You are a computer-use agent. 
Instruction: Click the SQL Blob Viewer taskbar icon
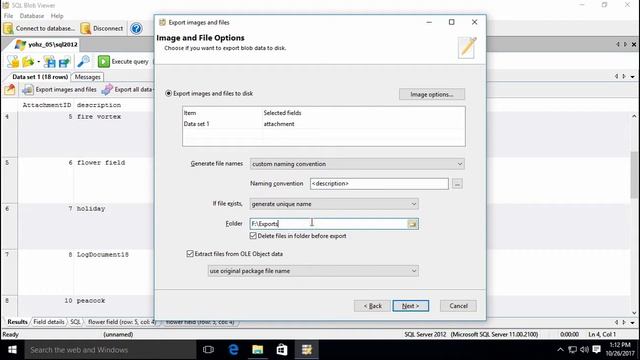coord(307,350)
